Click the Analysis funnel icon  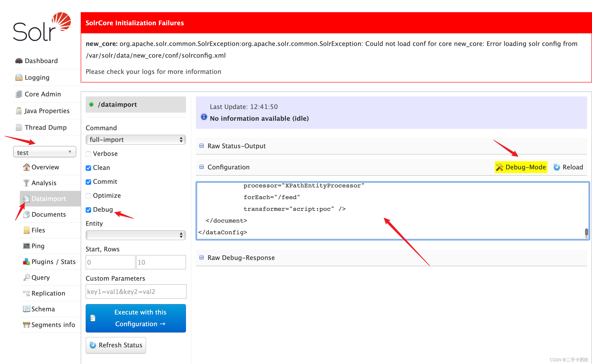(26, 183)
